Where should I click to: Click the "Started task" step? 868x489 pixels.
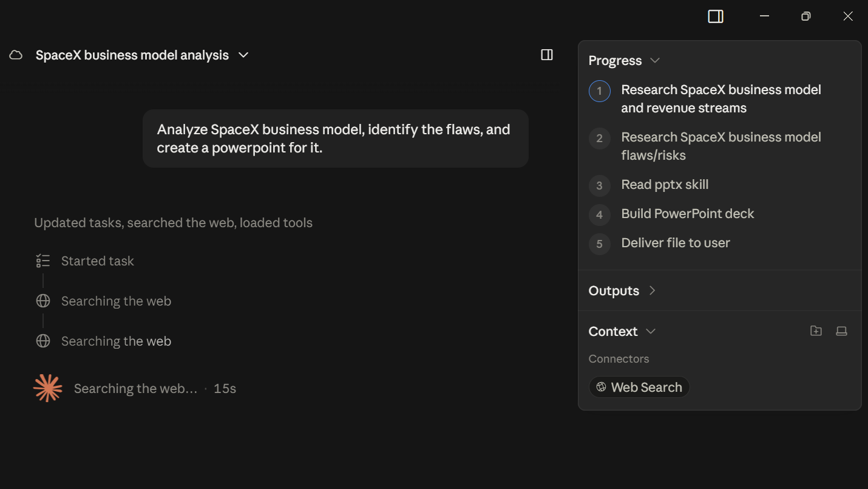[x=98, y=261]
